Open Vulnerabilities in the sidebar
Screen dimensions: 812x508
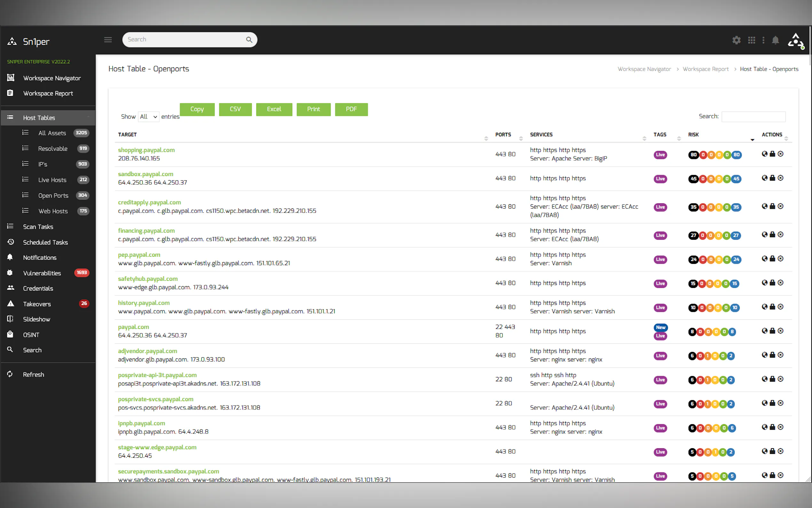coord(42,273)
